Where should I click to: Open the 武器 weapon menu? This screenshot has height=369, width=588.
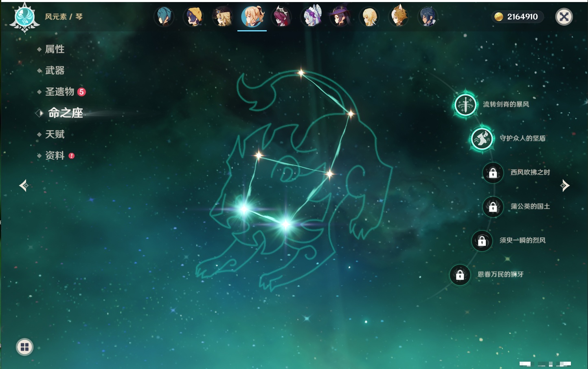[55, 71]
